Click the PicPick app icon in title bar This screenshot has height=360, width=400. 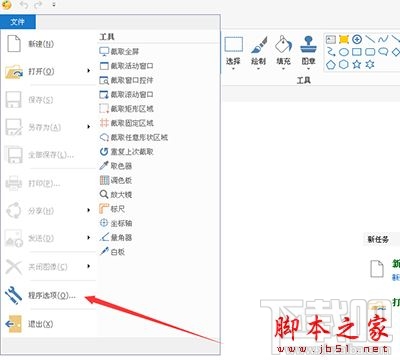click(6, 4)
